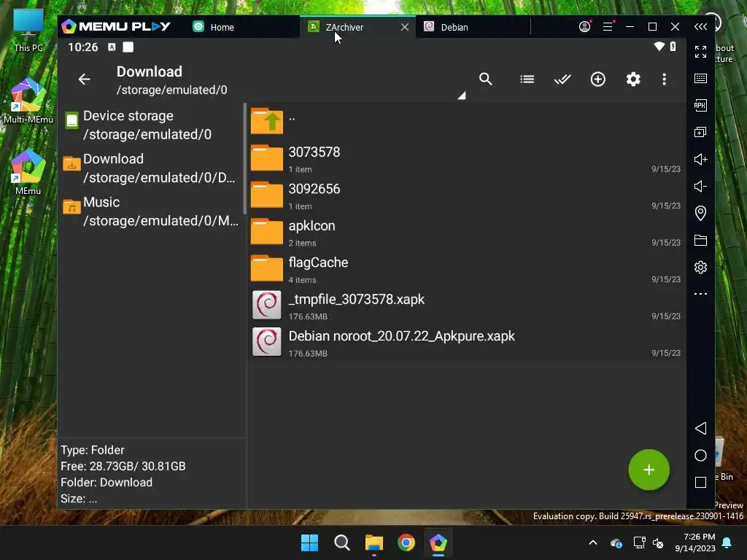Tap Android recents square button
Screen dimensions: 747x560
click(700, 483)
